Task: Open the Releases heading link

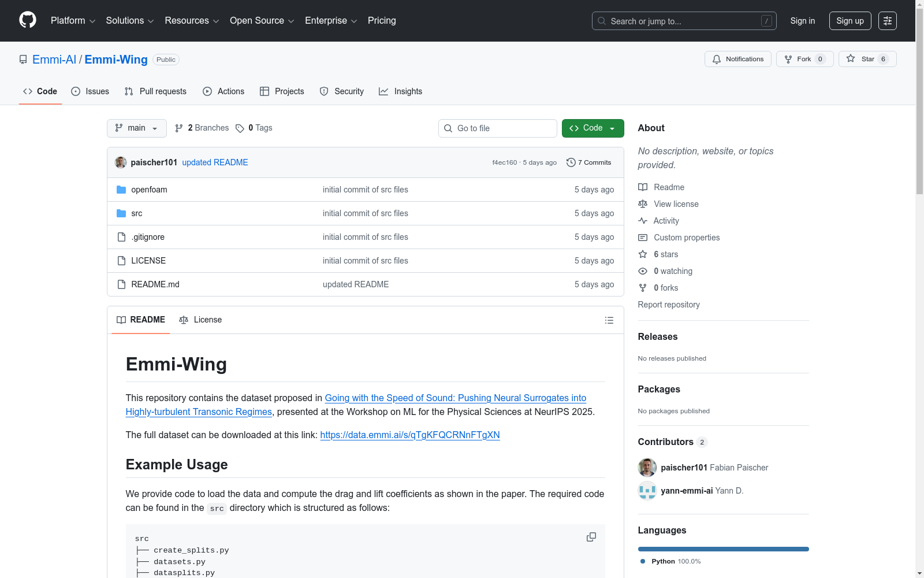Action: (658, 336)
